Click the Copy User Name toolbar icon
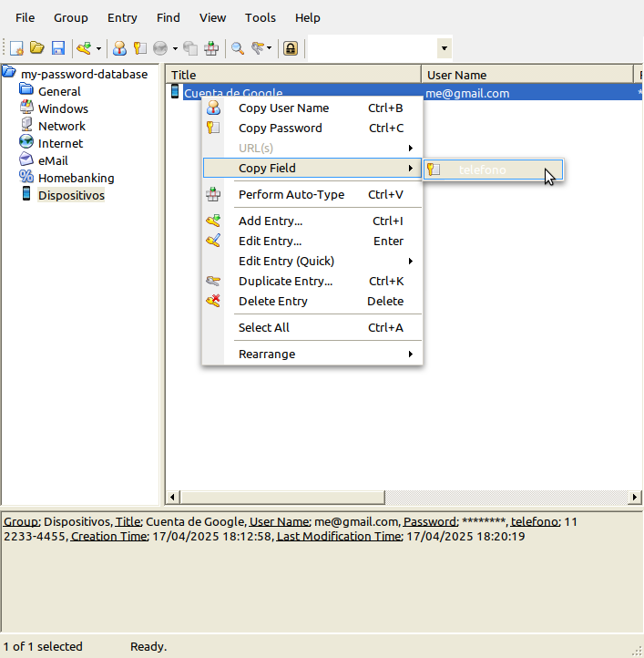This screenshot has height=658, width=644. pos(119,48)
